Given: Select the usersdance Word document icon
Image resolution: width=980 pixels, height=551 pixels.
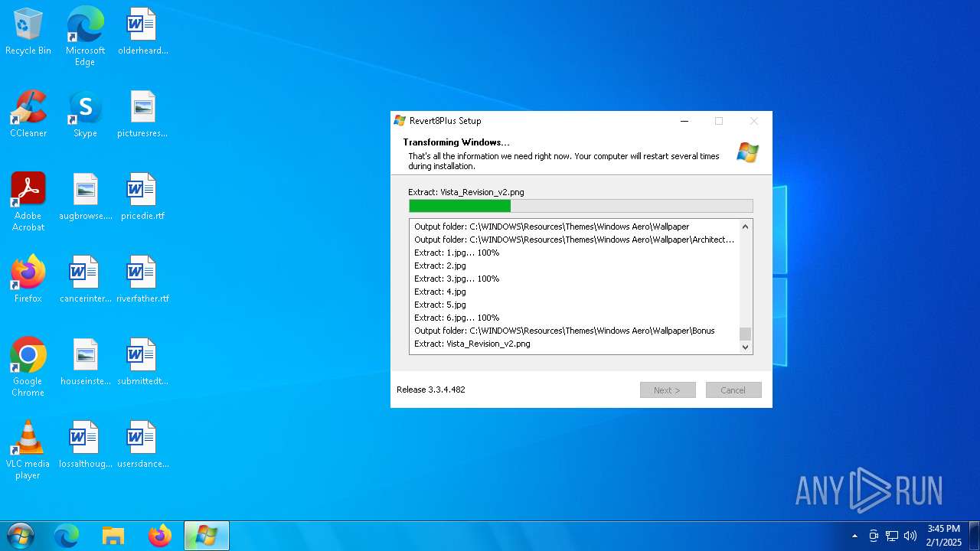Looking at the screenshot, I should [x=142, y=445].
